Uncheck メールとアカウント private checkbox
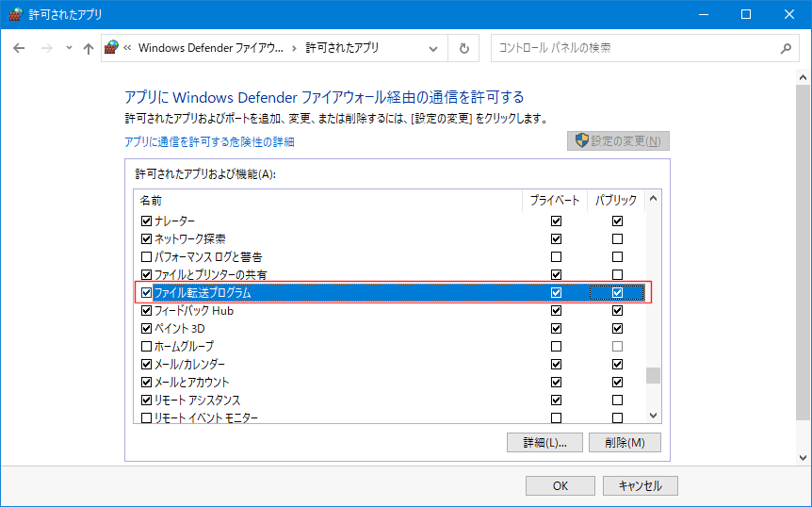 (x=556, y=383)
